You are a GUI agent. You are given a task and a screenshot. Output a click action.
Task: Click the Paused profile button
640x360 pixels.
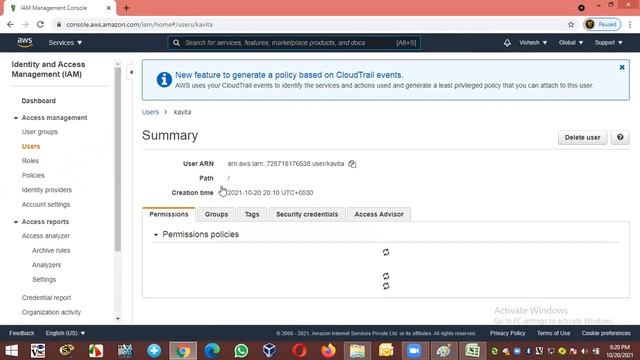602,24
